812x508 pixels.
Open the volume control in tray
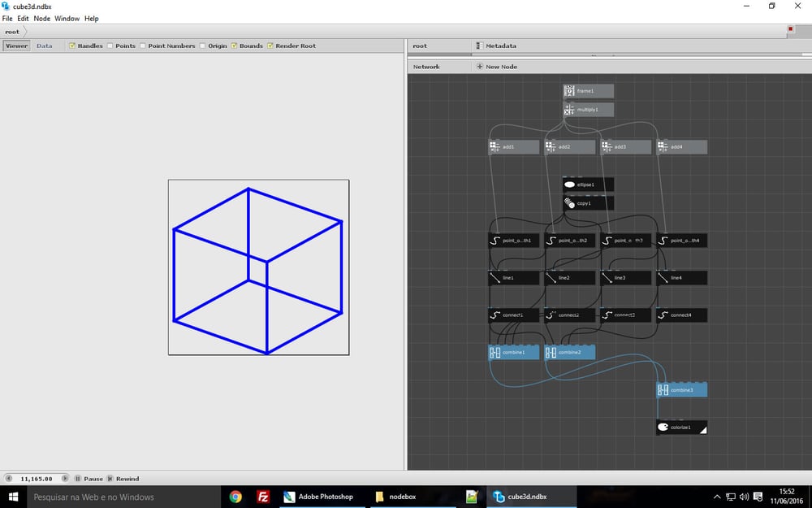pyautogui.click(x=744, y=497)
